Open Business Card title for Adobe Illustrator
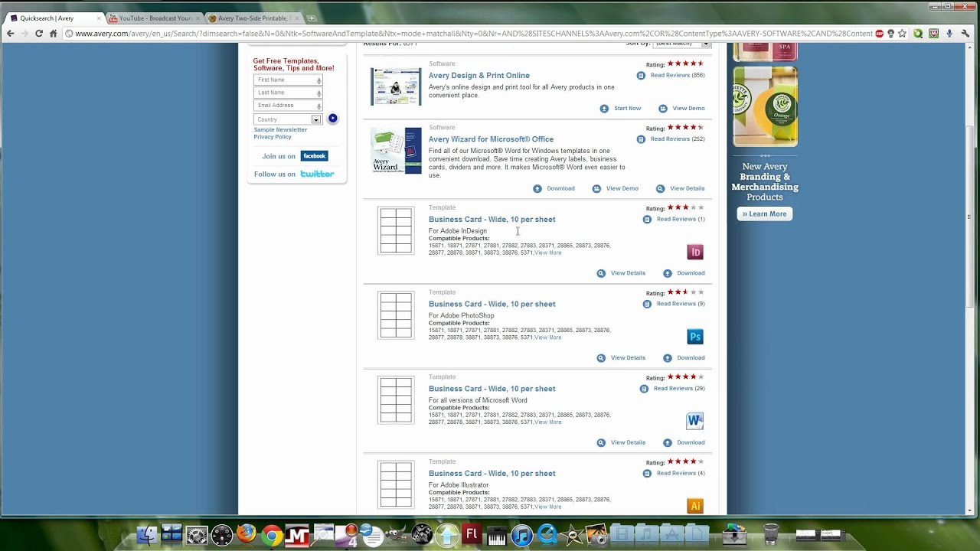 point(492,474)
